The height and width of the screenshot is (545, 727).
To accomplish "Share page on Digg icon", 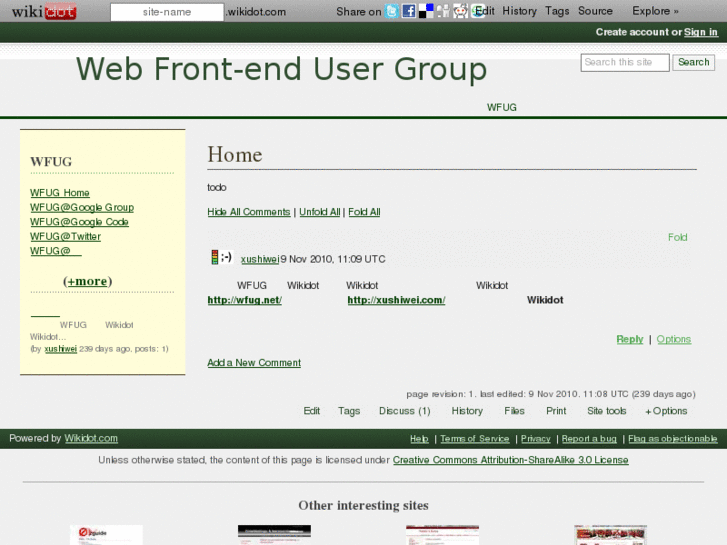I will [x=443, y=11].
